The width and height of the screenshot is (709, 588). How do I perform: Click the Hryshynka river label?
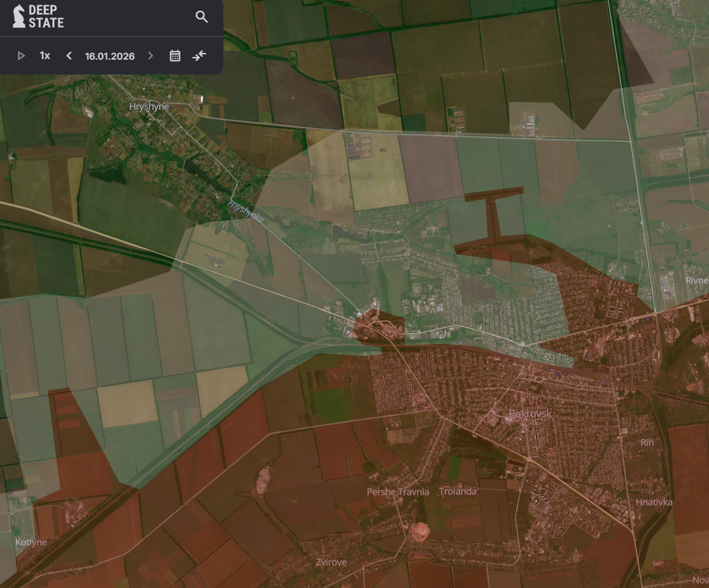click(246, 212)
